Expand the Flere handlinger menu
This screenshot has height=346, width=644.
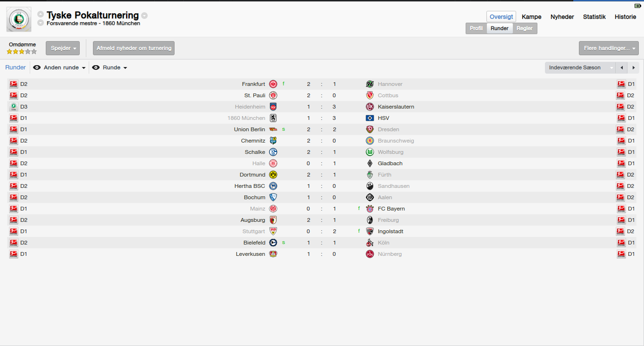point(609,48)
